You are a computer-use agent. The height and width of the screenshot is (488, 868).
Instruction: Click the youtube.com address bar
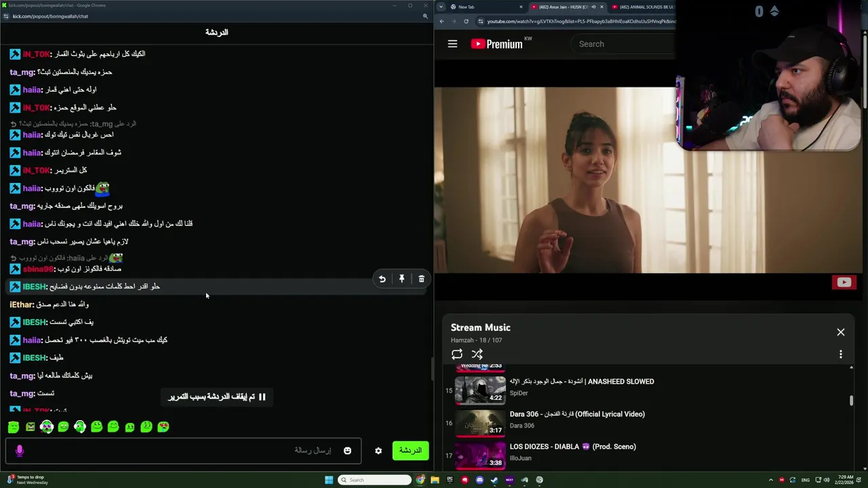tap(580, 21)
